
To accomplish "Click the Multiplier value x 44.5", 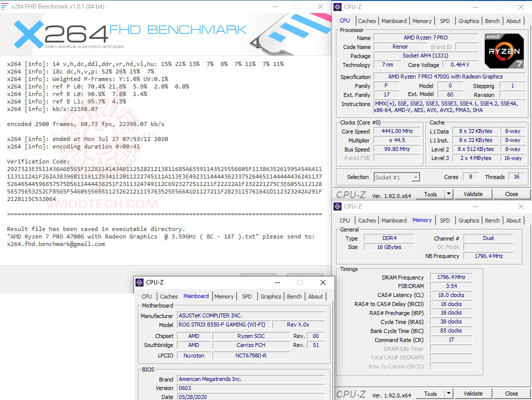I will [x=397, y=140].
